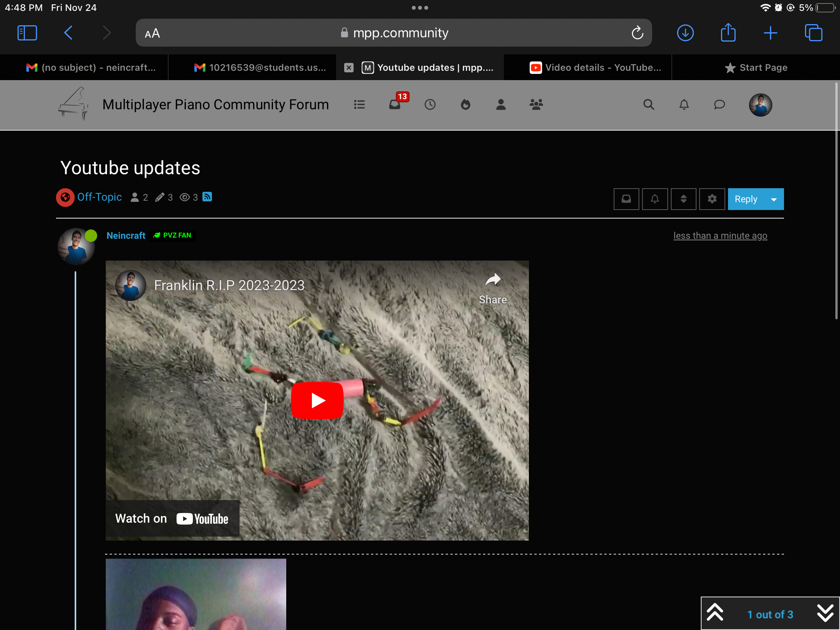The height and width of the screenshot is (630, 840).
Task: Jump to top with double-up arrow
Action: [x=715, y=613]
